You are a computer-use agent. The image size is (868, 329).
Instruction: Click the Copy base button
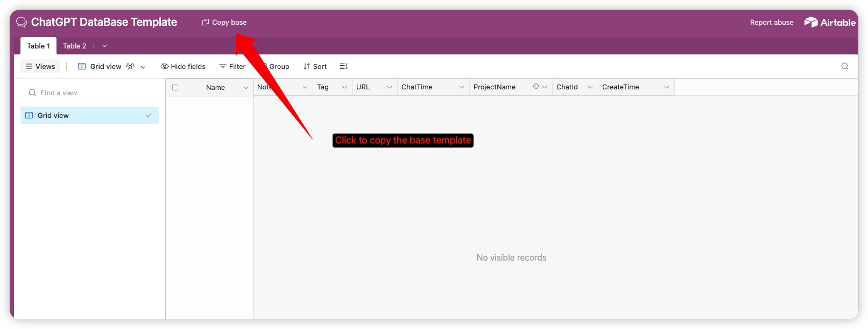point(224,22)
